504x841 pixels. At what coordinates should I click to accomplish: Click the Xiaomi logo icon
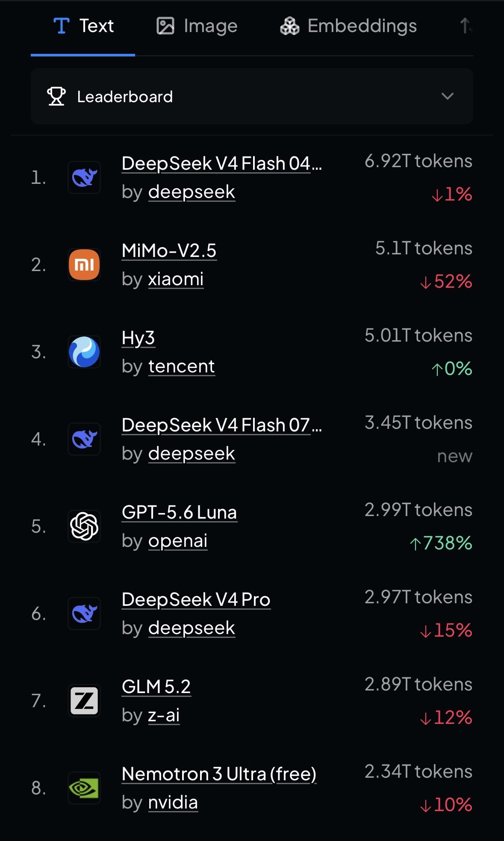(84, 265)
